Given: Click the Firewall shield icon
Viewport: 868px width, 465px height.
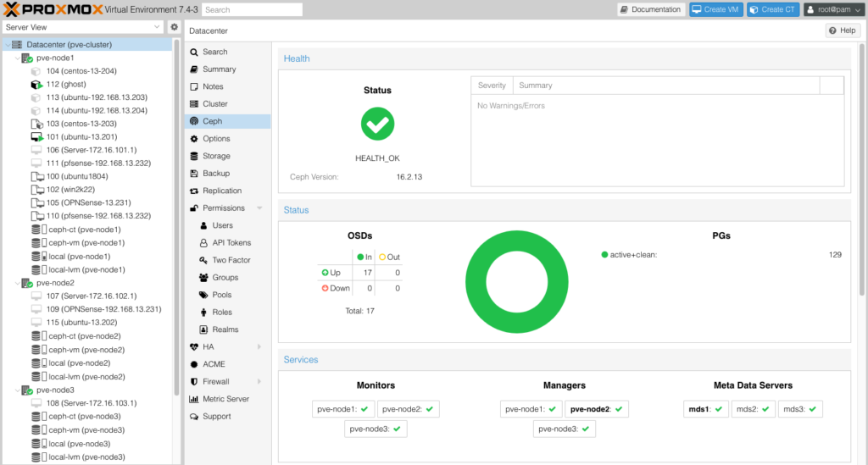Looking at the screenshot, I should [194, 381].
